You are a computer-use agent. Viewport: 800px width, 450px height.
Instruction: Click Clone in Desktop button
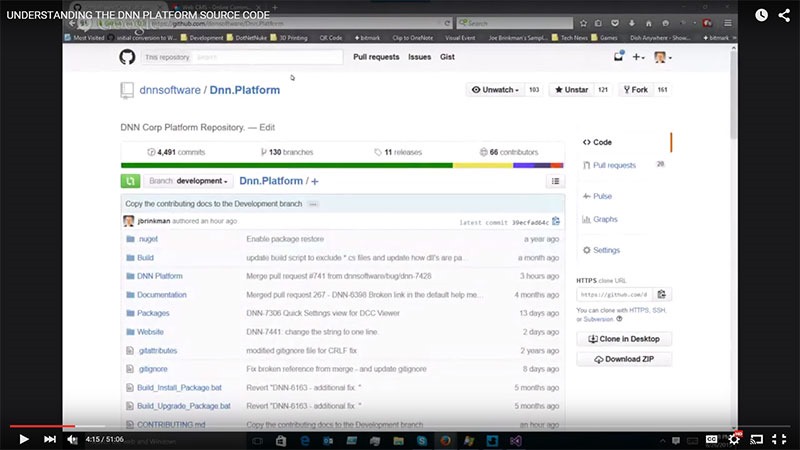624,339
